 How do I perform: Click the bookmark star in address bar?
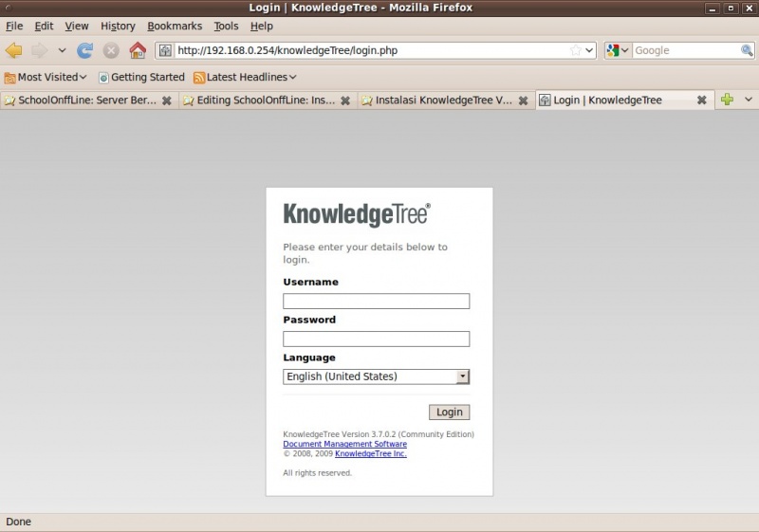click(575, 50)
